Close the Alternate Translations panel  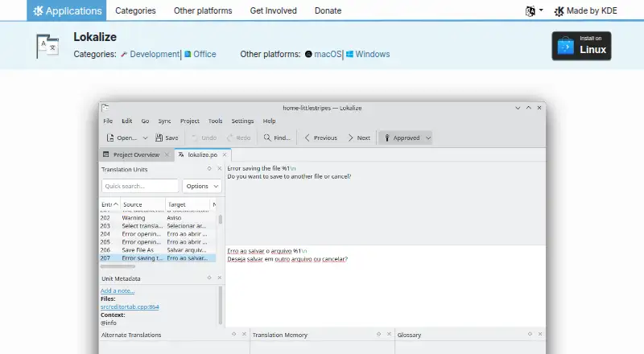click(244, 334)
